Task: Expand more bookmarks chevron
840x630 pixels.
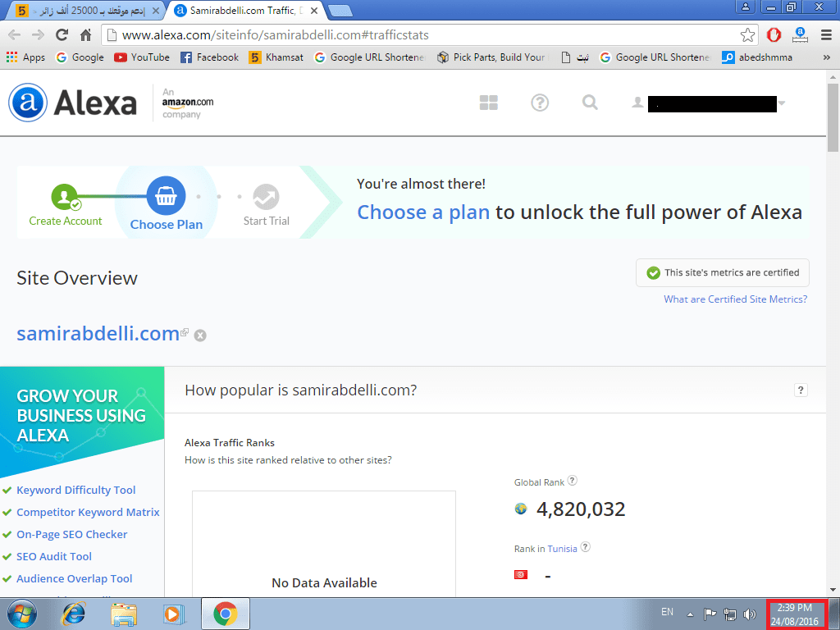Action: point(827,57)
